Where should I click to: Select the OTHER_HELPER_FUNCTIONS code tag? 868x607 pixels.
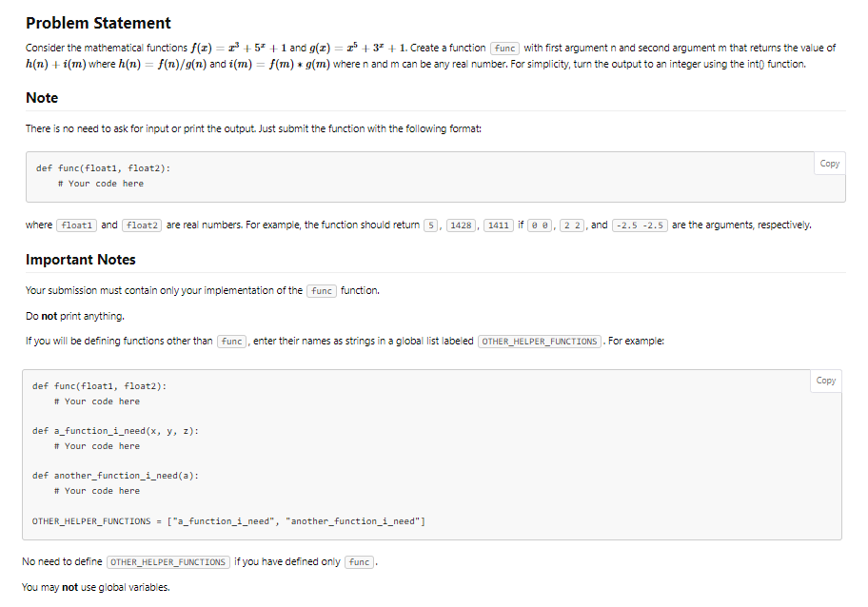point(539,341)
